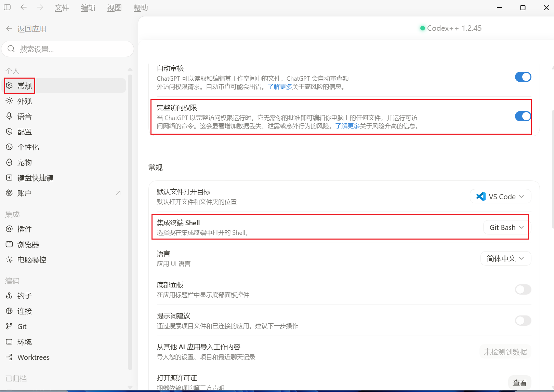Screen dimensions: 554x392
Task: Click the globe icon beside 连接
Action: coord(9,311)
